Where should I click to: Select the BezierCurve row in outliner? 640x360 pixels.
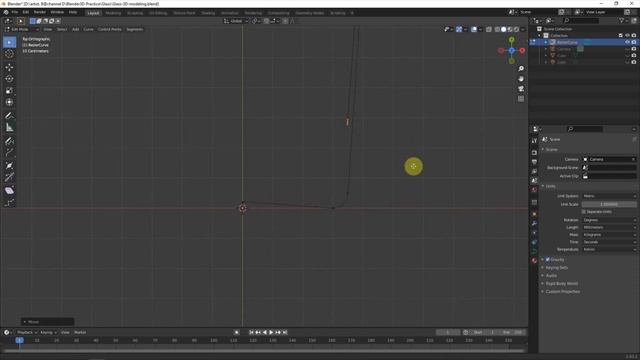[584, 42]
